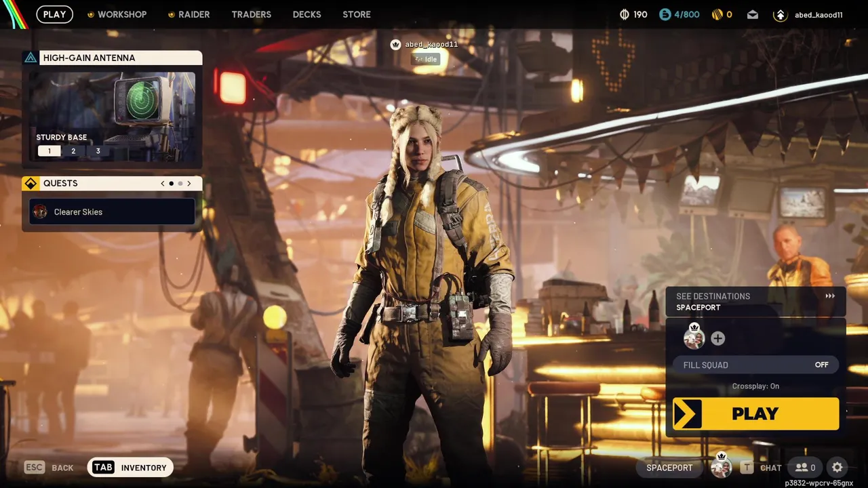
Task: Click the ESC key icon
Action: tap(35, 467)
